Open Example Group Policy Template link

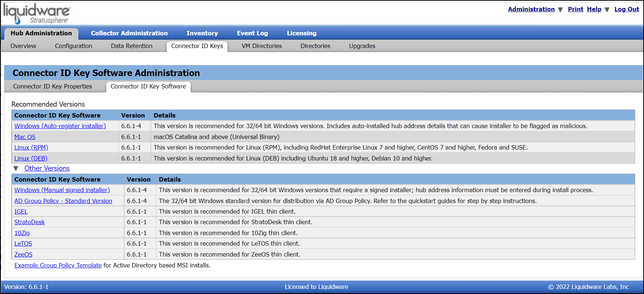pyautogui.click(x=58, y=265)
